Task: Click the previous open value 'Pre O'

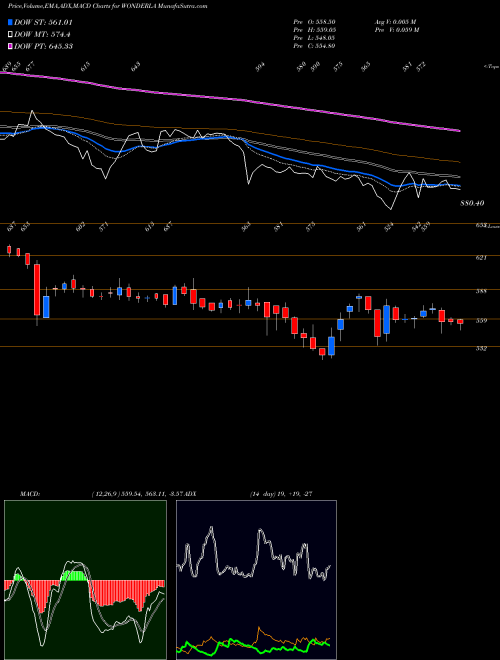Action: pyautogui.click(x=314, y=22)
